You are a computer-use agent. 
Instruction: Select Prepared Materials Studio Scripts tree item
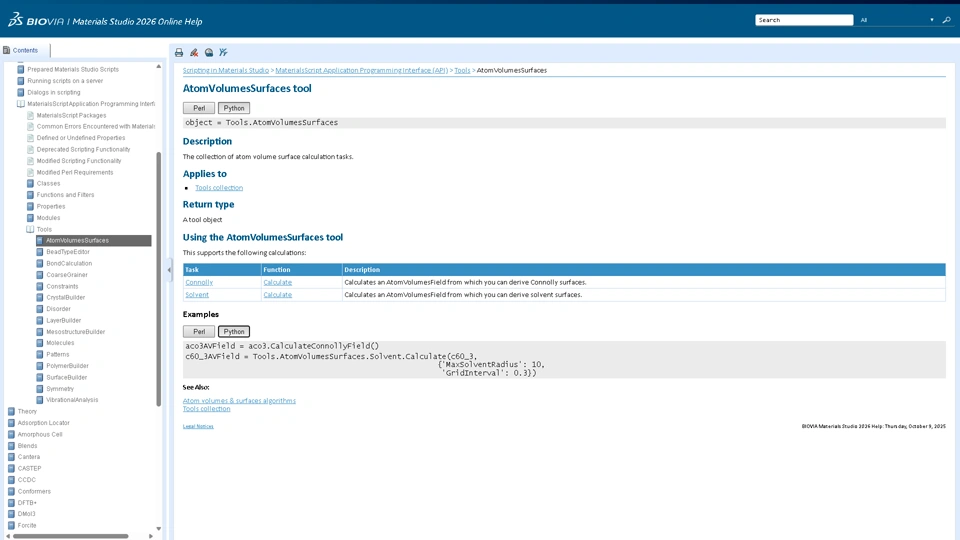click(73, 70)
